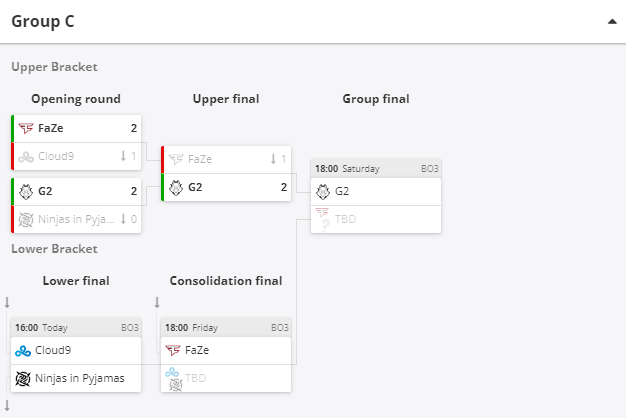Open Lower final match header 16:00 Today
Image resolution: width=626 pixels, height=418 pixels.
76,327
